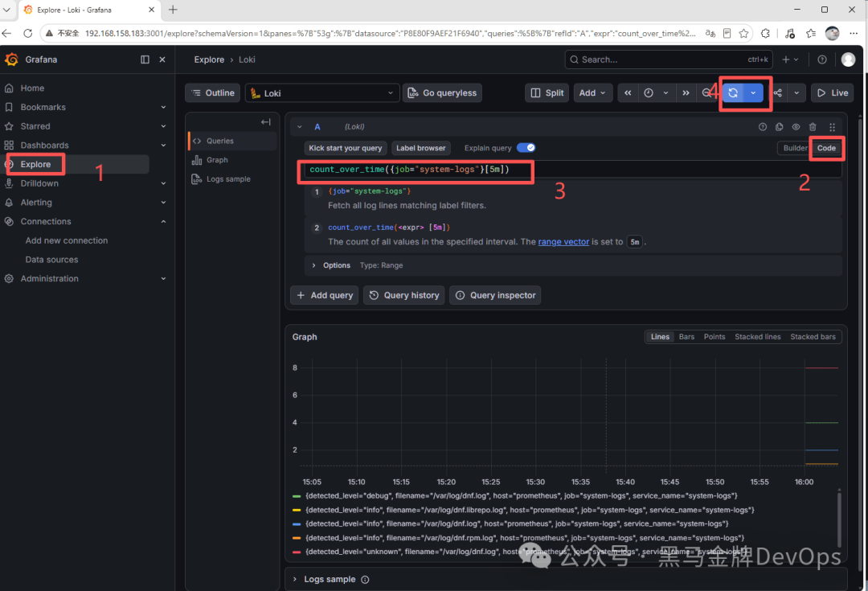Shift time range forwards
The height and width of the screenshot is (591, 868).
click(x=686, y=93)
